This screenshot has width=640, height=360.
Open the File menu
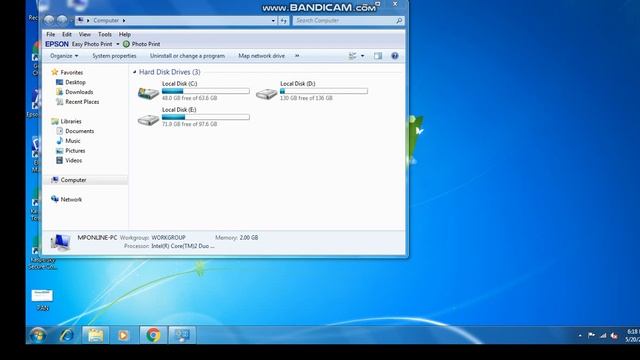pyautogui.click(x=51, y=34)
